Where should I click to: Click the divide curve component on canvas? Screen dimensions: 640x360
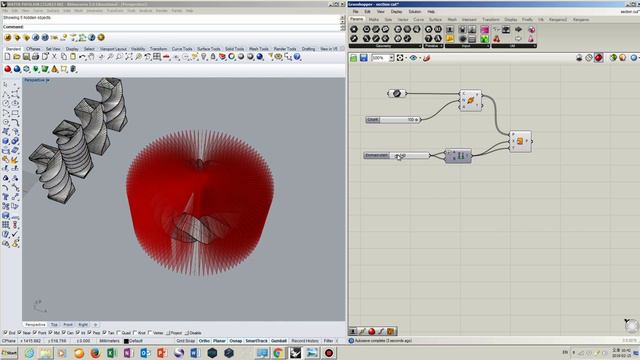pos(471,100)
